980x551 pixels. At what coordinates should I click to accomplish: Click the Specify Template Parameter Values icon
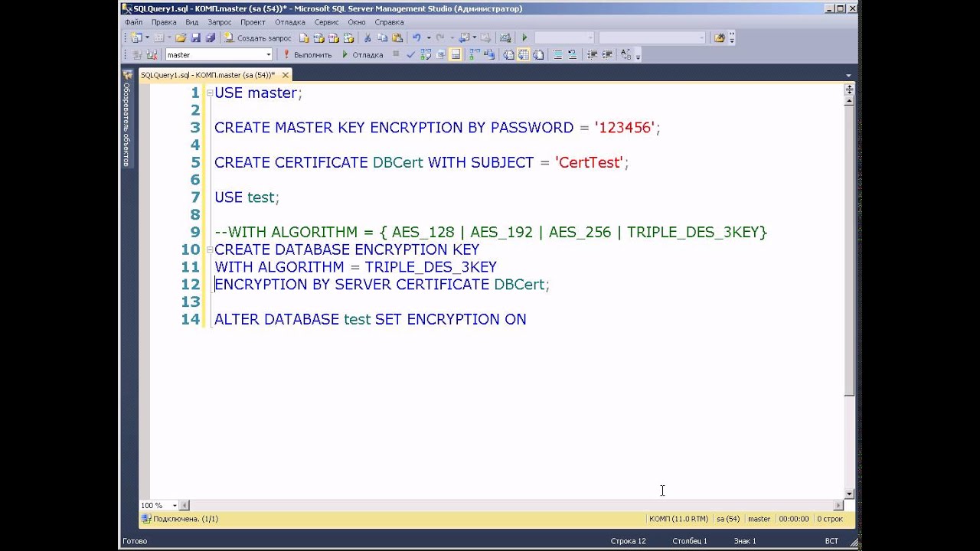[625, 54]
